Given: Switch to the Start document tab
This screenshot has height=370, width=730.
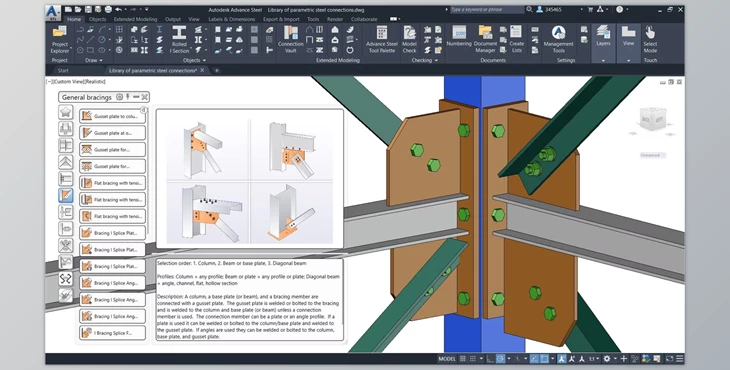Looking at the screenshot, I should [63, 71].
